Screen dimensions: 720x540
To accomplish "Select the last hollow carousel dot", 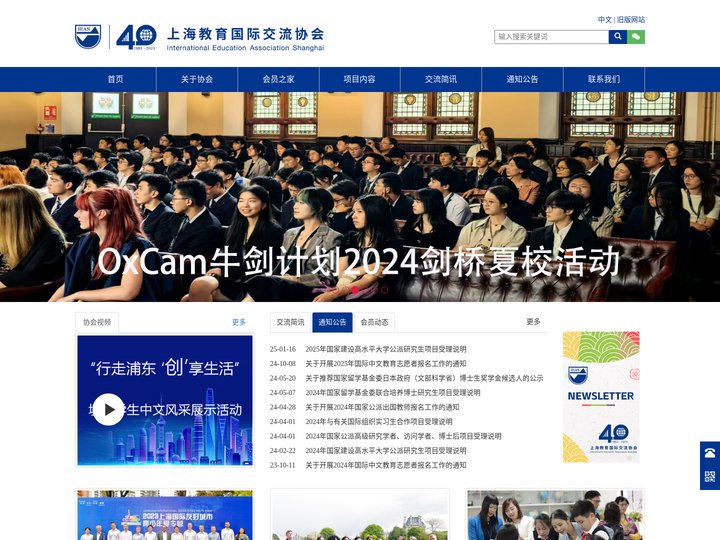I will [384, 290].
